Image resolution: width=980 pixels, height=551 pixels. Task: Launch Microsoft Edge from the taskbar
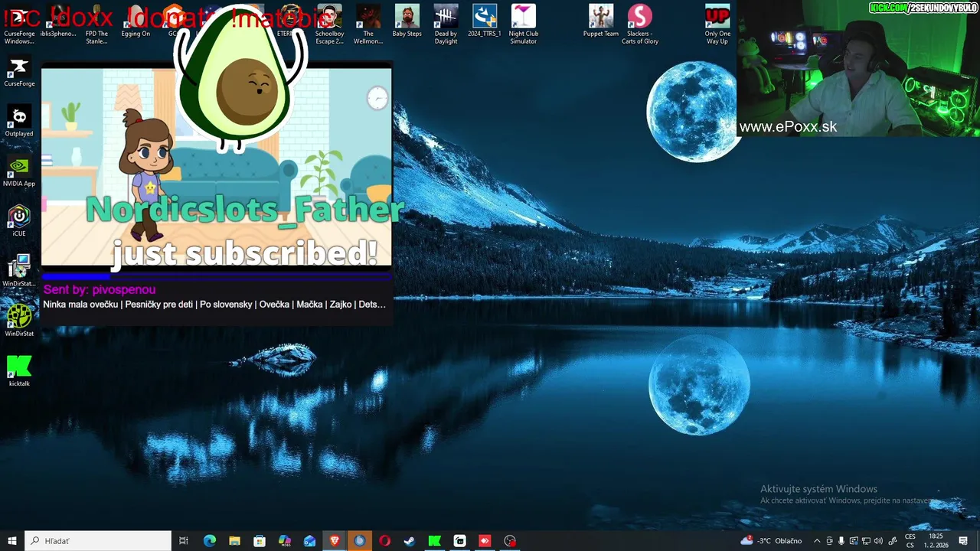(209, 541)
